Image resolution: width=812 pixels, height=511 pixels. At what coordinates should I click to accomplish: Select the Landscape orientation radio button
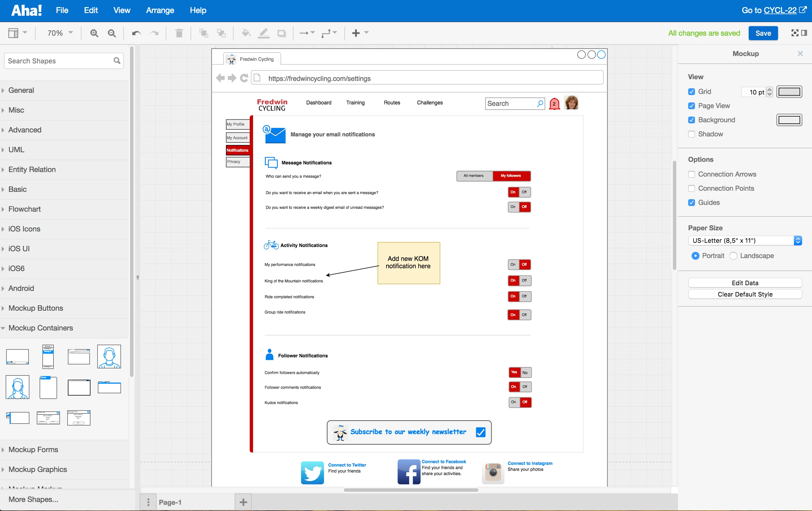coord(733,256)
